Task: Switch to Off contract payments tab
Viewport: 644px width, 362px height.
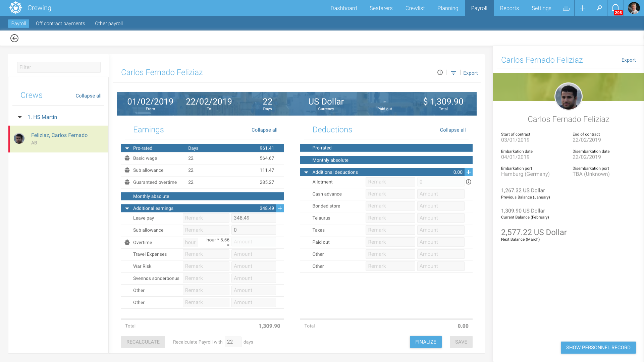Action: [60, 23]
